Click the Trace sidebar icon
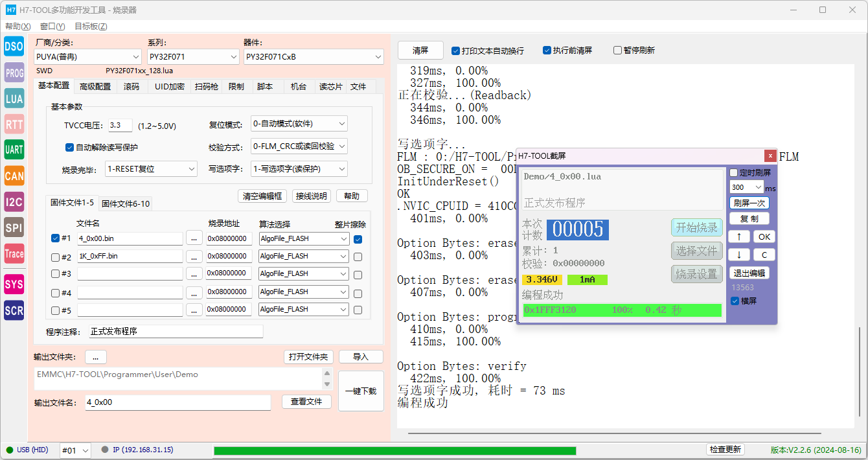The width and height of the screenshot is (868, 460). (14, 253)
